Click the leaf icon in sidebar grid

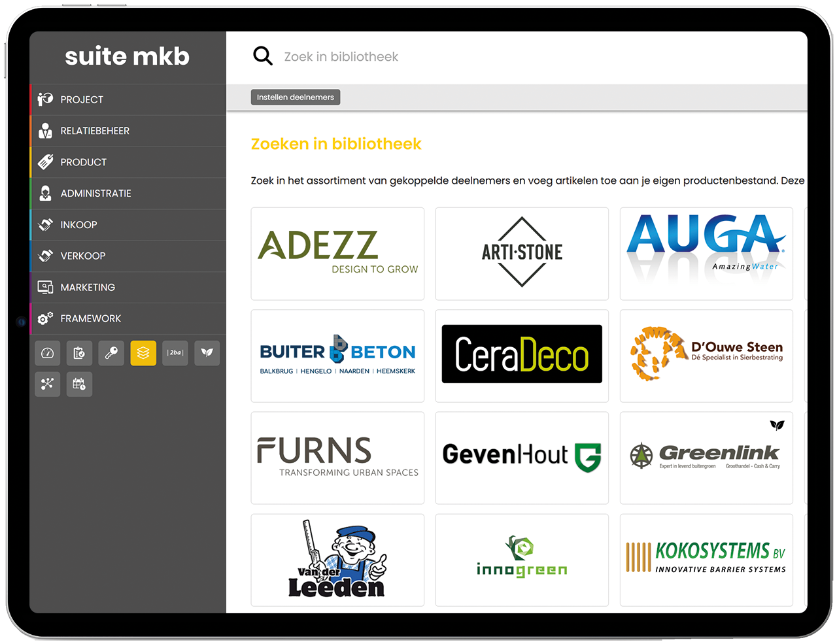pos(207,353)
